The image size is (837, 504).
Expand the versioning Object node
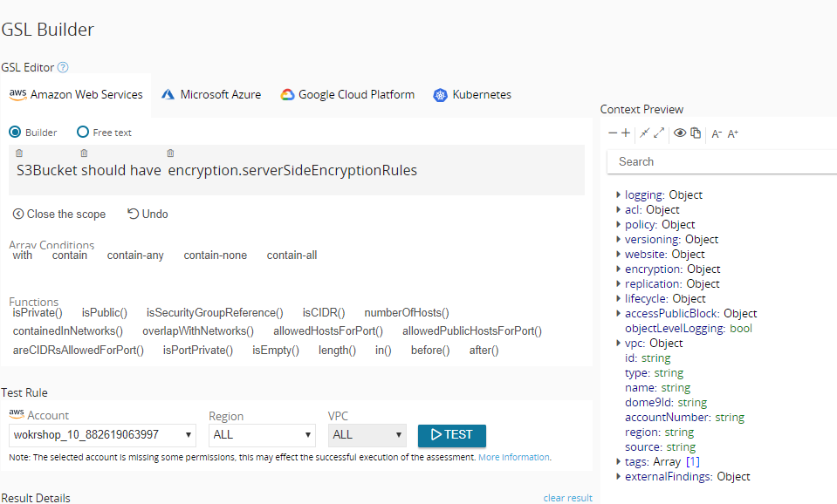[618, 239]
